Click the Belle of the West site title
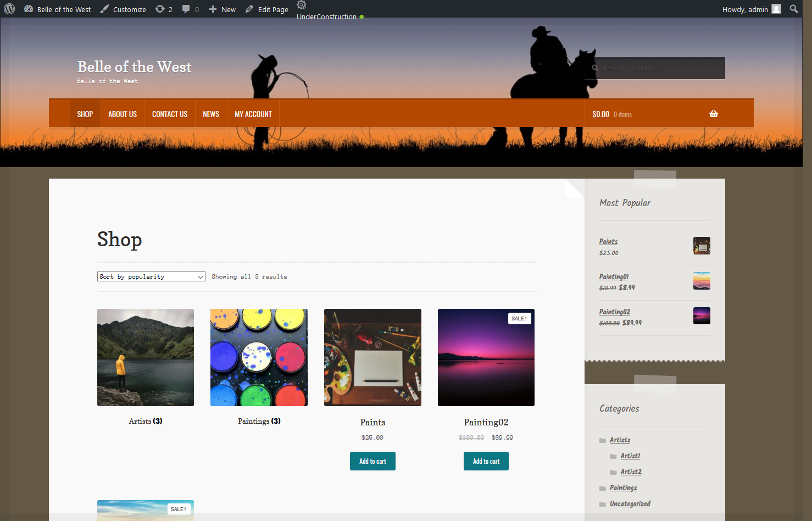The image size is (812, 521). tap(134, 67)
